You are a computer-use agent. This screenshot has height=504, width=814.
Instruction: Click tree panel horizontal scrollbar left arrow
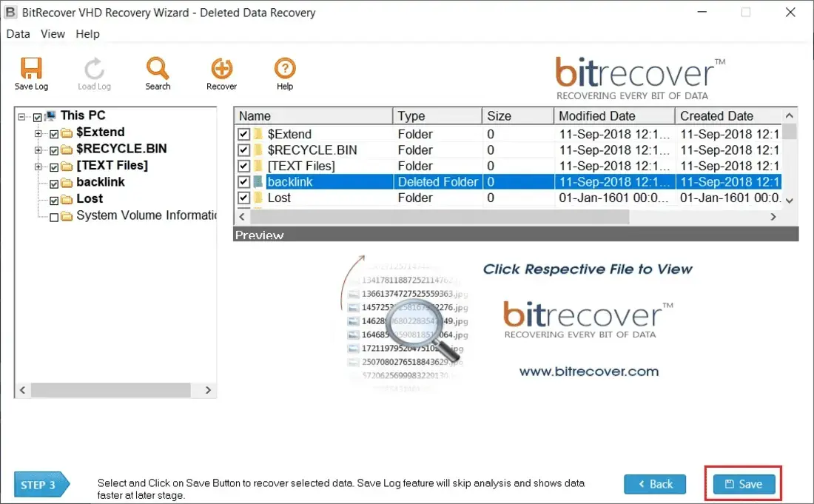[x=22, y=390]
